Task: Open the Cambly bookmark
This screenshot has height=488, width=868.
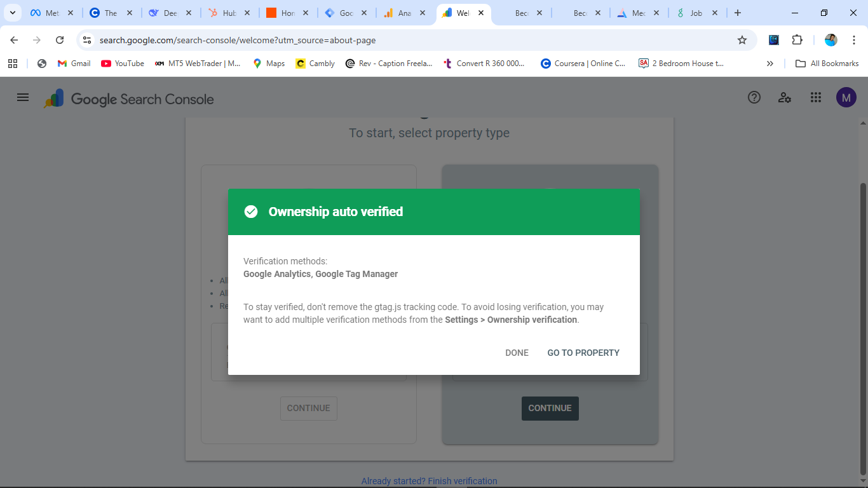Action: coord(315,64)
